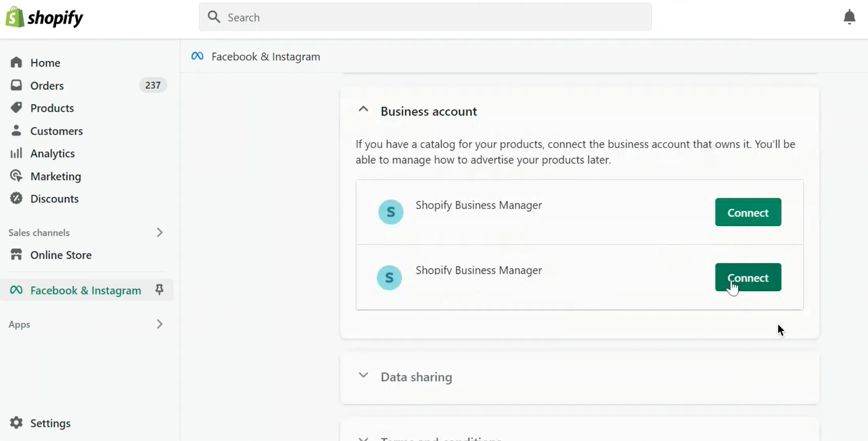Open Analytics
This screenshot has height=441, width=868.
53,154
